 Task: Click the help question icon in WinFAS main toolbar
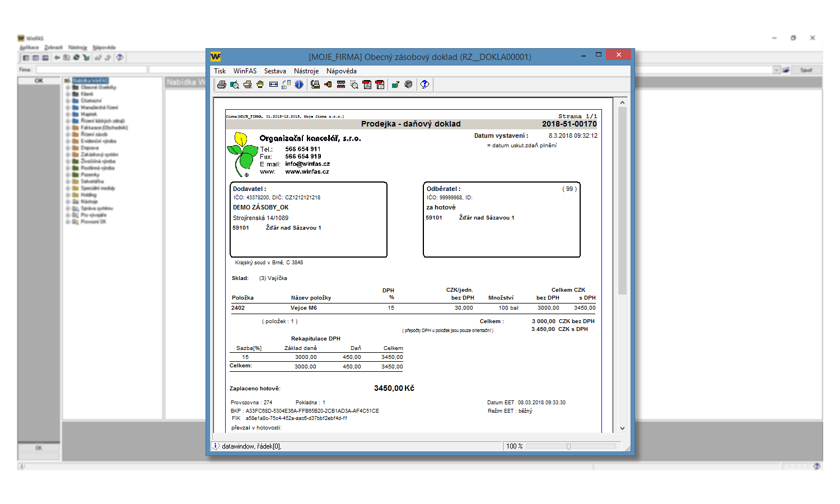coord(120,58)
